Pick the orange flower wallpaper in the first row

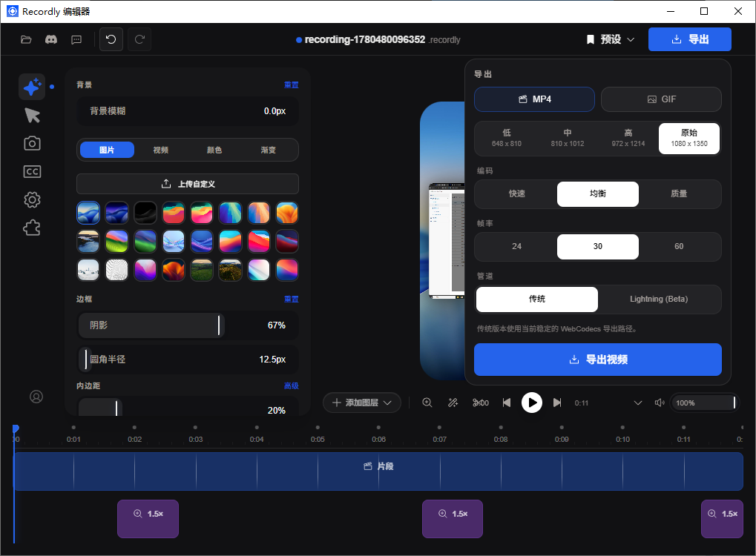(287, 213)
